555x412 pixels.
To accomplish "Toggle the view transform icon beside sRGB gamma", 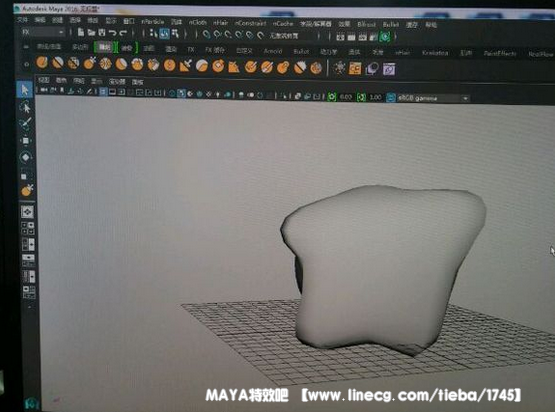I will 390,98.
